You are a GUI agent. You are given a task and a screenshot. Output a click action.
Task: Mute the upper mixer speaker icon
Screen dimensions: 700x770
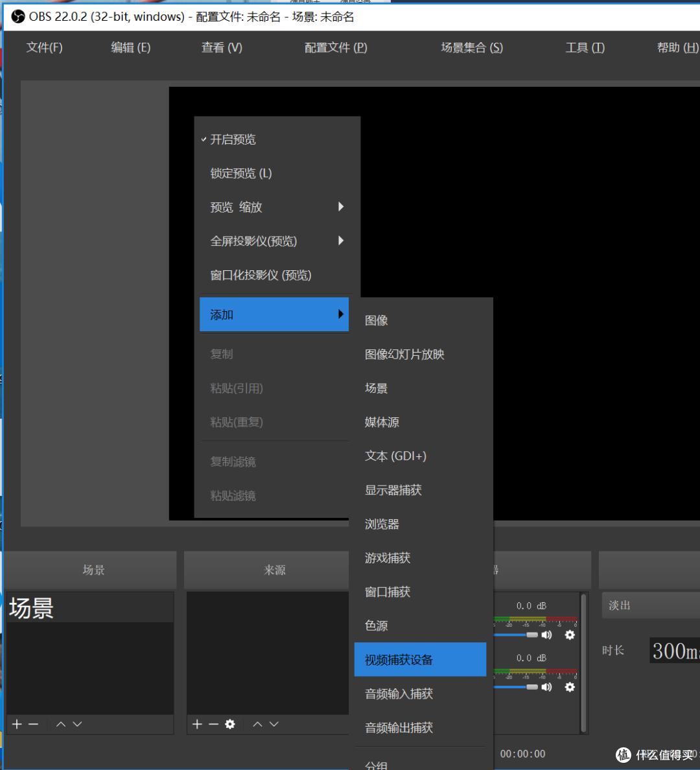click(x=547, y=635)
